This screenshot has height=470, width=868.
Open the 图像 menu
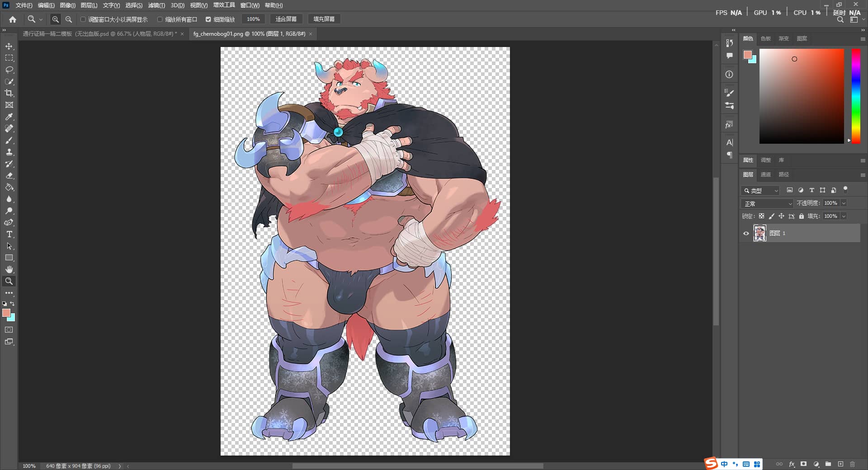tap(67, 5)
